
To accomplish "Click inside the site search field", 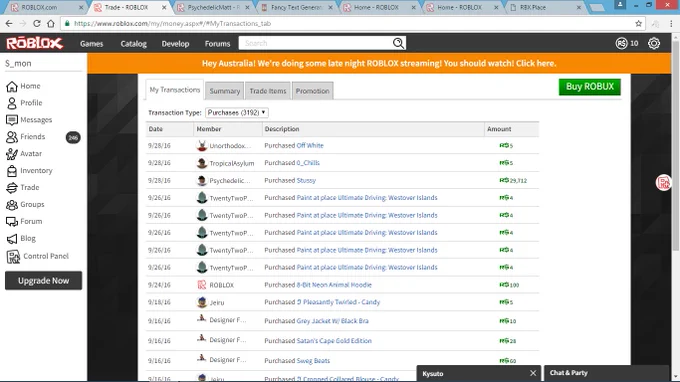I will 315,43.
